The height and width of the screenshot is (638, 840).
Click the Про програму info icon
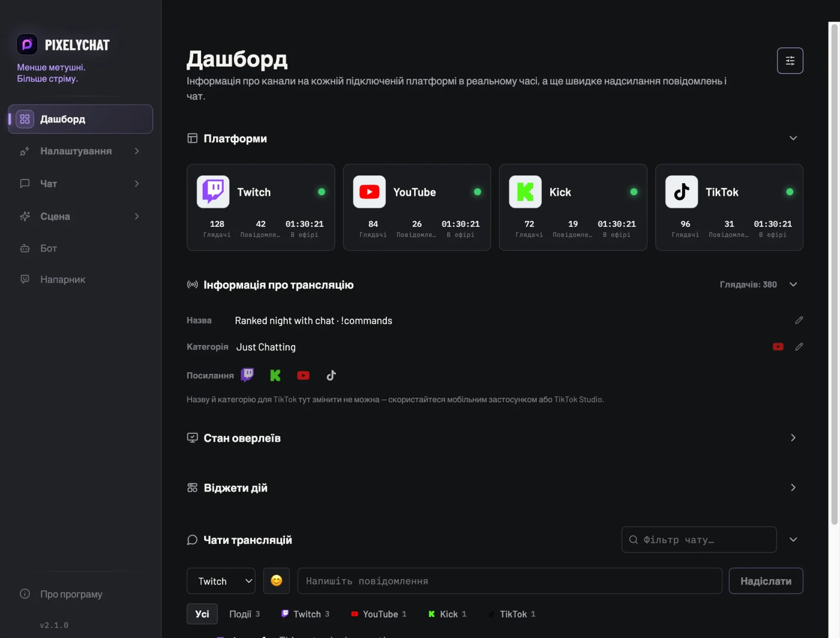25,594
